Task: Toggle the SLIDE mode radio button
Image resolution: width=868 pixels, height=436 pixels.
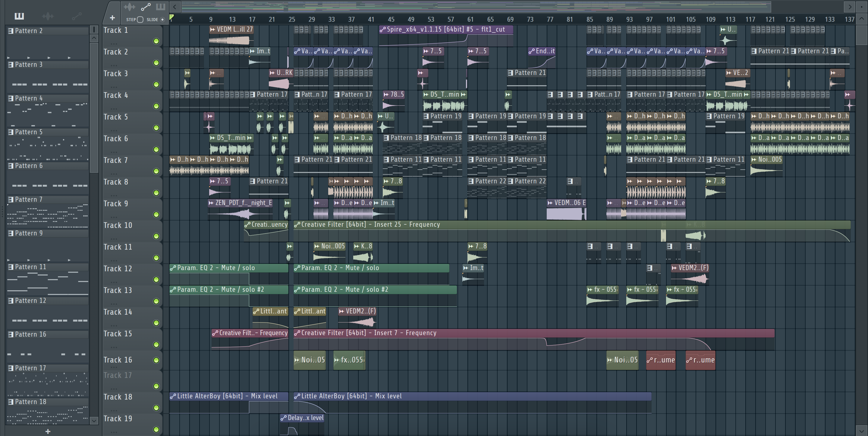Action: click(162, 20)
